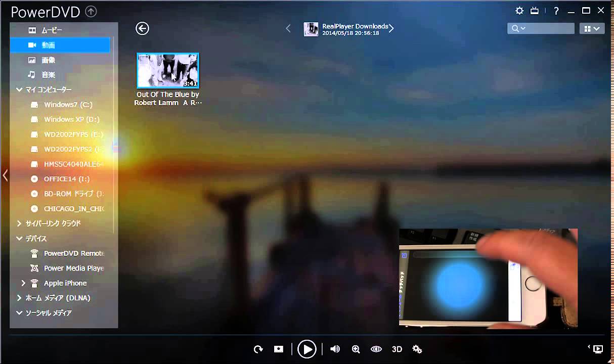Select Power Media Player device
Screen dimensions: 614x364
73,268
